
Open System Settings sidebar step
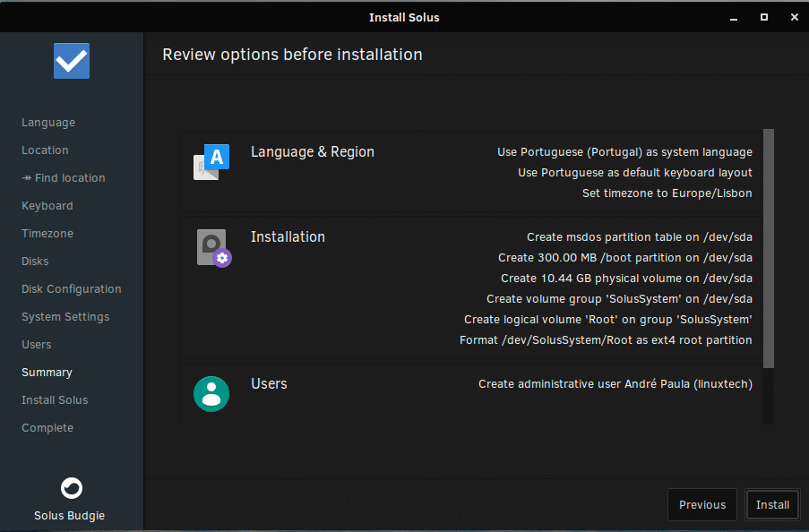point(65,317)
